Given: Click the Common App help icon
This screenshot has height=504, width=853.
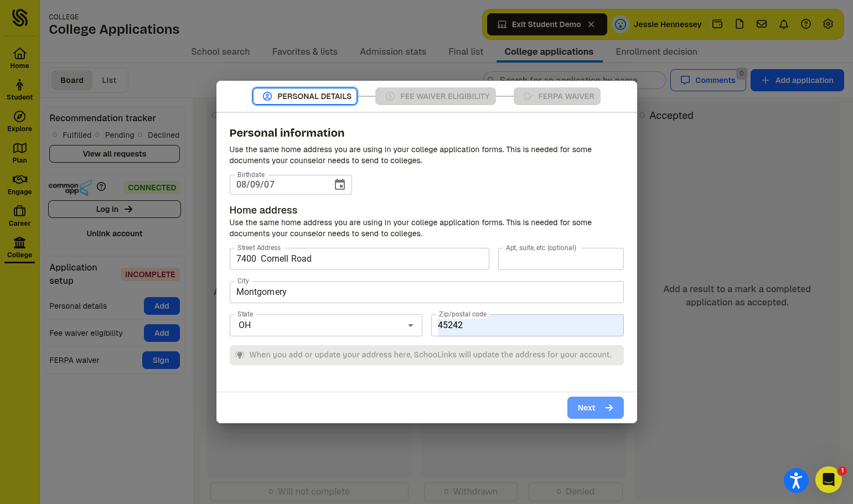Looking at the screenshot, I should click(101, 186).
